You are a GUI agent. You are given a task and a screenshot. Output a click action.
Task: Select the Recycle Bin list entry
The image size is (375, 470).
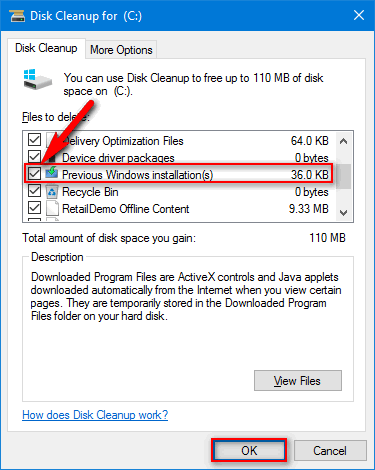tap(179, 192)
